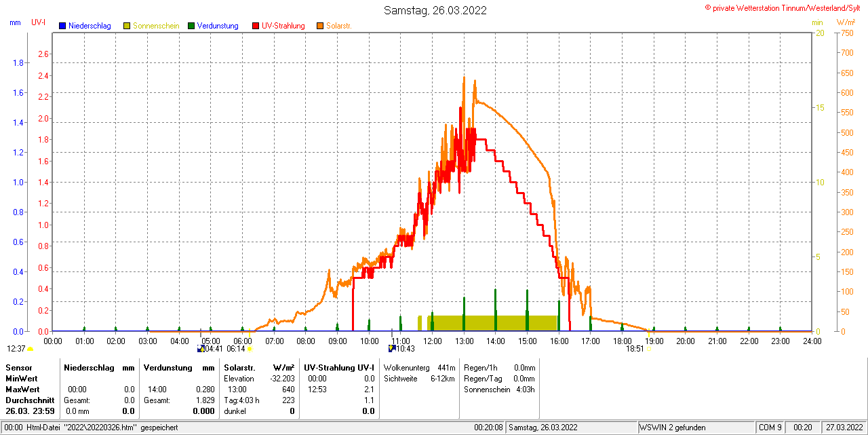Click the blue Niederschlag legend swatch
Screen dimensions: 868x435
(x=62, y=26)
